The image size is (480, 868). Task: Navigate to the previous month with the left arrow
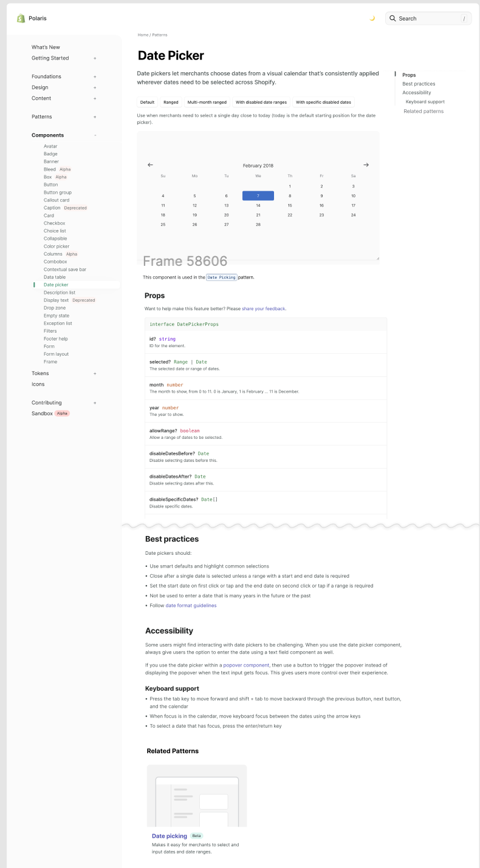pyautogui.click(x=150, y=164)
